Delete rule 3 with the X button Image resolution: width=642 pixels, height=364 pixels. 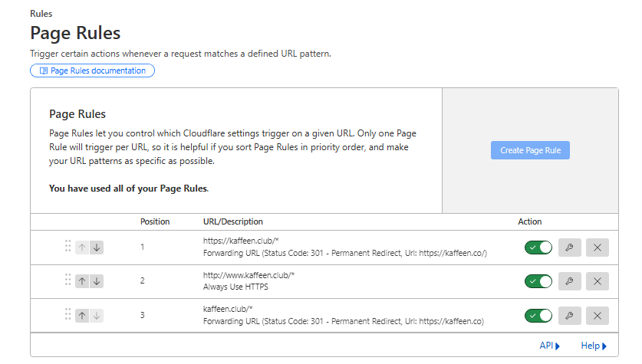click(x=598, y=316)
